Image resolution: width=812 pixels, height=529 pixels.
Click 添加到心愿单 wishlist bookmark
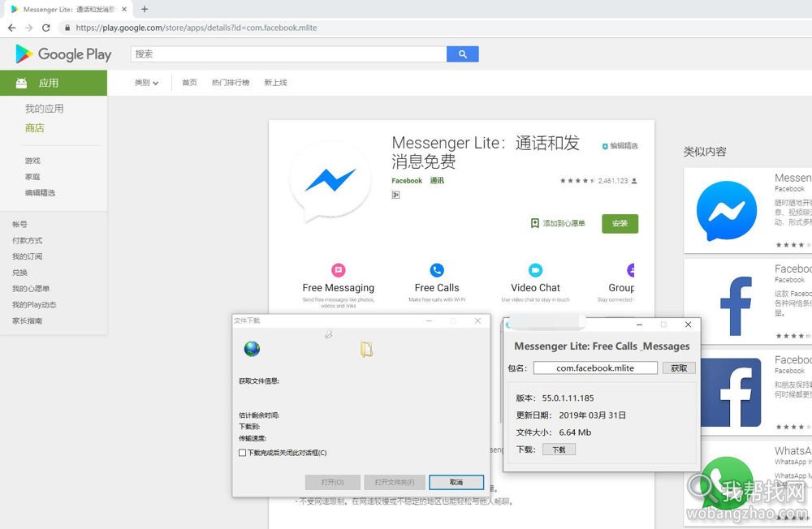pyautogui.click(x=558, y=223)
